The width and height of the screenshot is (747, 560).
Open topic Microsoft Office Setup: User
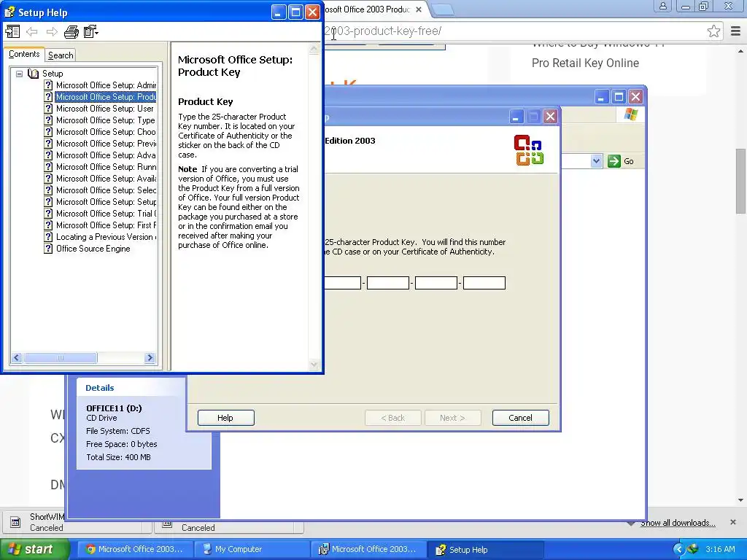pos(105,109)
